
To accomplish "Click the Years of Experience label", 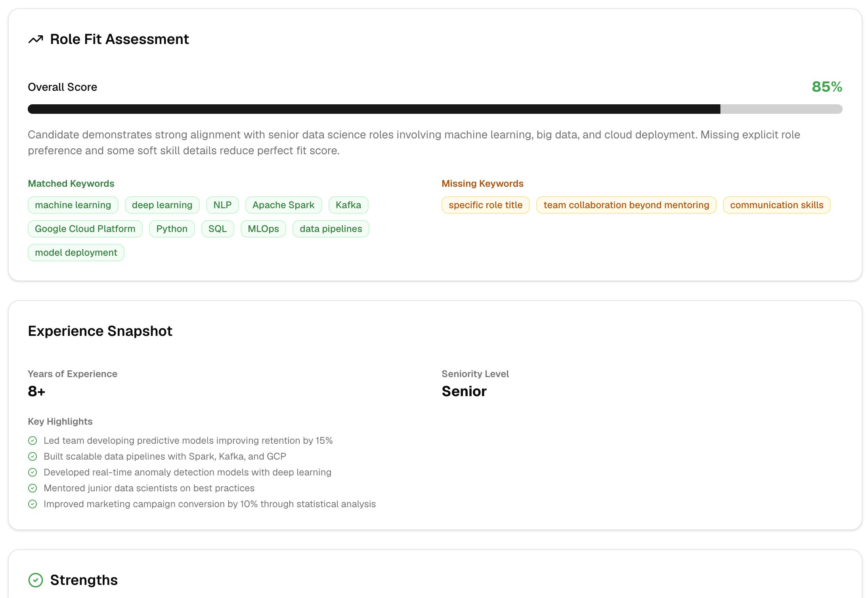I will pyautogui.click(x=73, y=374).
